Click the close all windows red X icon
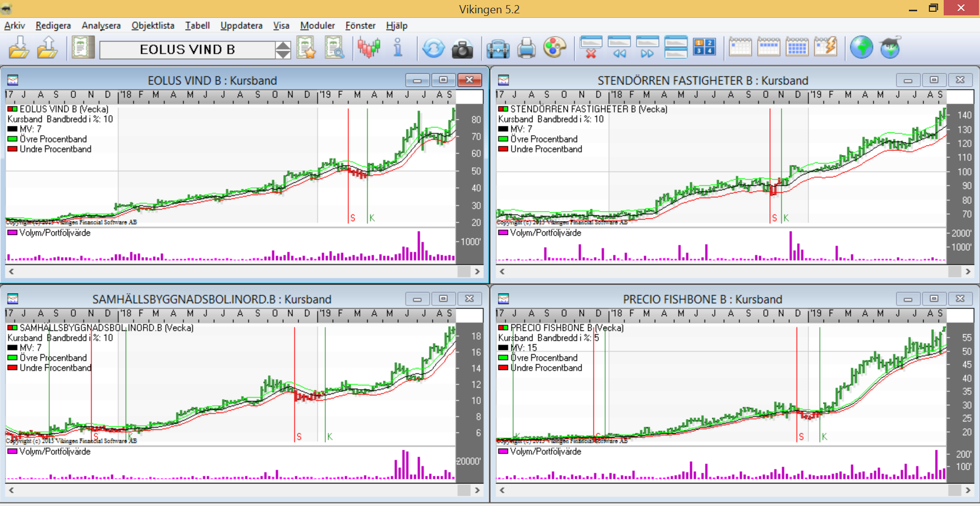 pos(591,48)
